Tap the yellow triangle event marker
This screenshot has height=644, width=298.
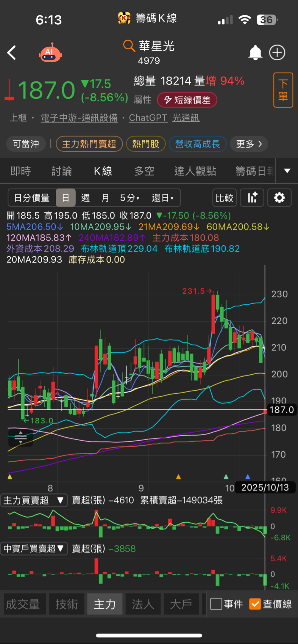[10, 477]
